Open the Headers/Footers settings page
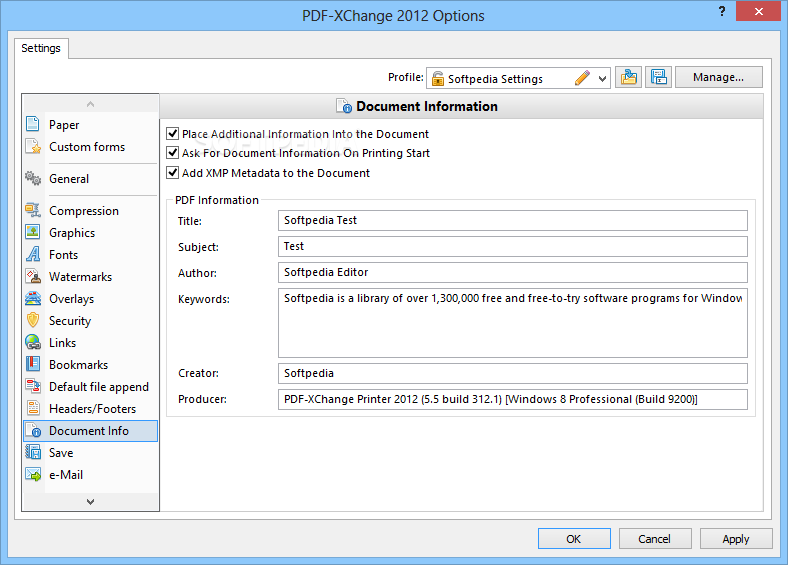 [90, 408]
